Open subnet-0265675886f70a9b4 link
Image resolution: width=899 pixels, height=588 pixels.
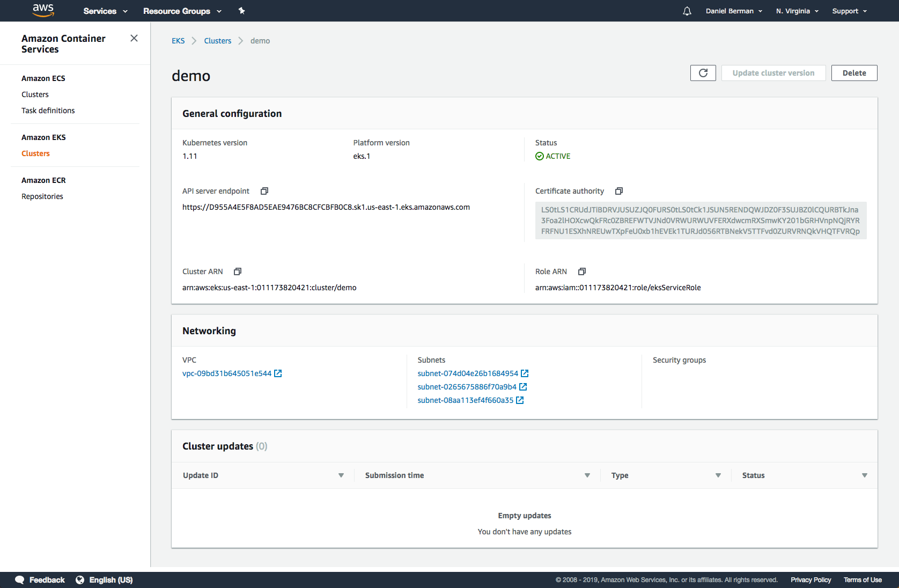coord(467,387)
